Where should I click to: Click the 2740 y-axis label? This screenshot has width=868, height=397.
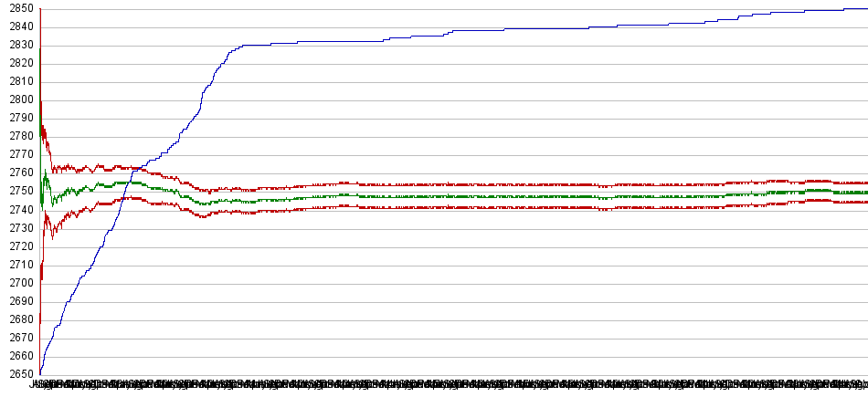pos(18,210)
